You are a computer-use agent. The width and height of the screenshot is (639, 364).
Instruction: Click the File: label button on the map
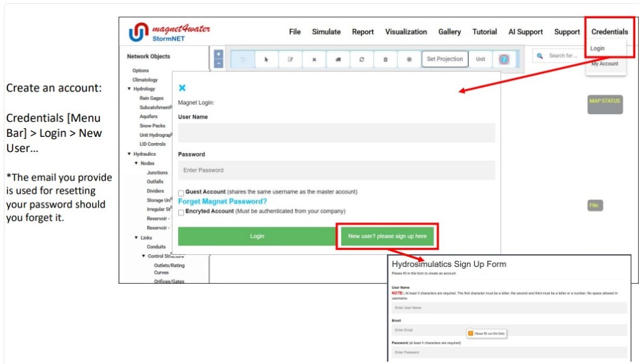click(x=595, y=205)
